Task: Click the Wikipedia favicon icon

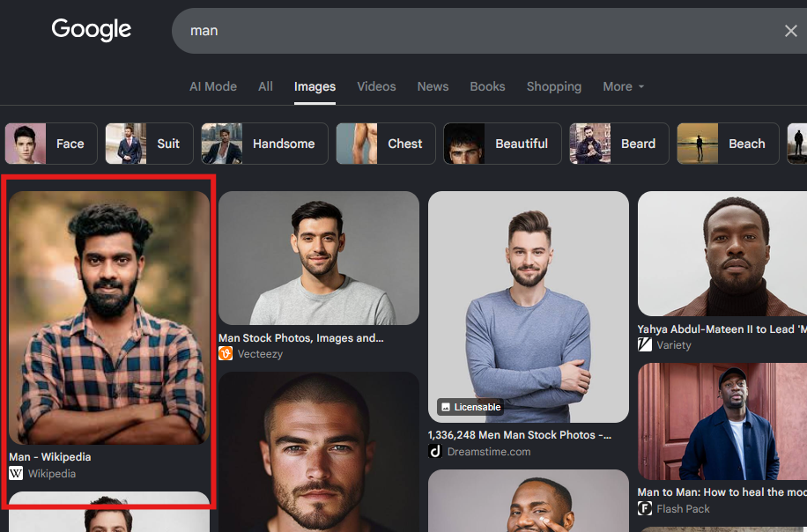Action: pyautogui.click(x=16, y=473)
